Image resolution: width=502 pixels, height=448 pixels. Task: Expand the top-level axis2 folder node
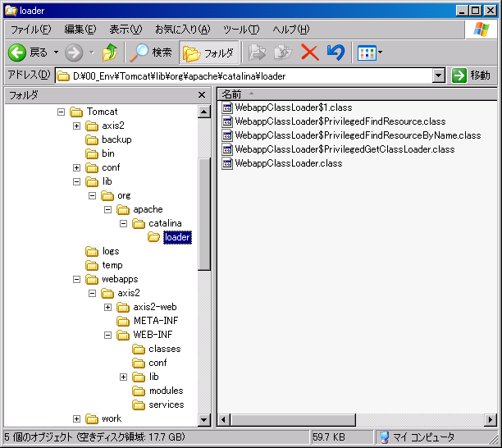pyautogui.click(x=76, y=126)
